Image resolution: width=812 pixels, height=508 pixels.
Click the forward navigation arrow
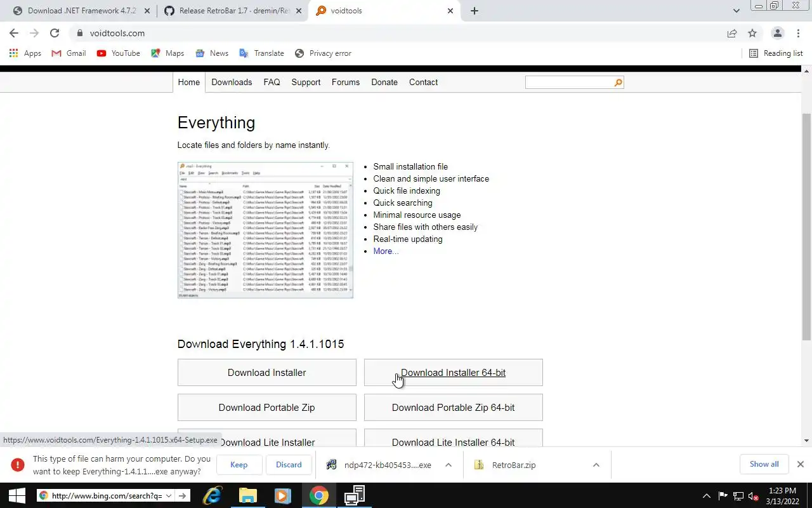click(x=34, y=33)
